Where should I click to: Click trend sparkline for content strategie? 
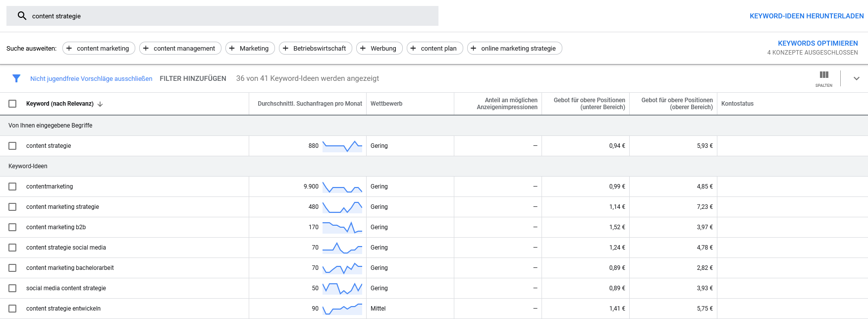coord(342,146)
